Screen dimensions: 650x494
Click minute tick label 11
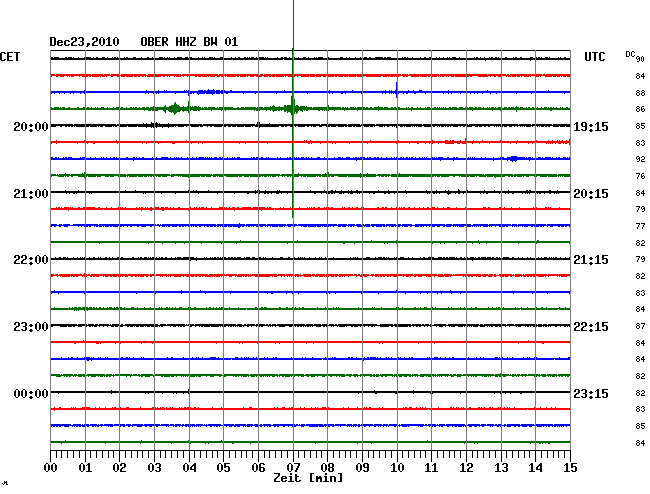tap(431, 467)
